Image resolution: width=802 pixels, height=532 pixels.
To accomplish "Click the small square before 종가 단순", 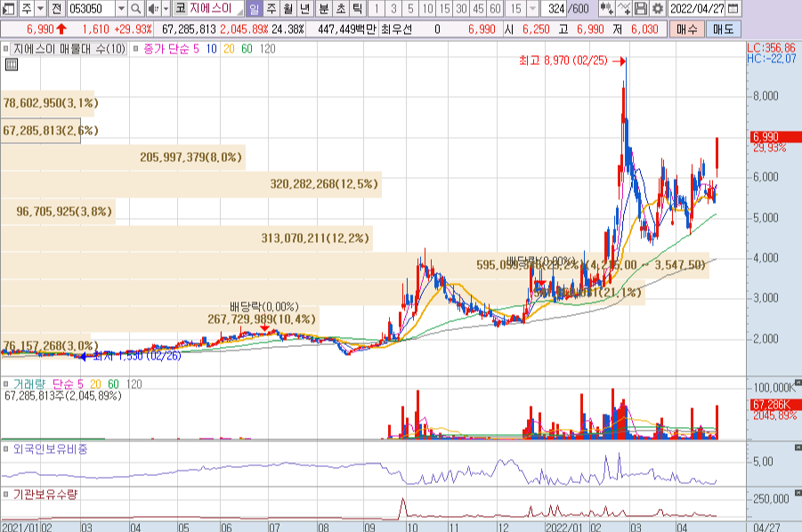I will tap(135, 49).
